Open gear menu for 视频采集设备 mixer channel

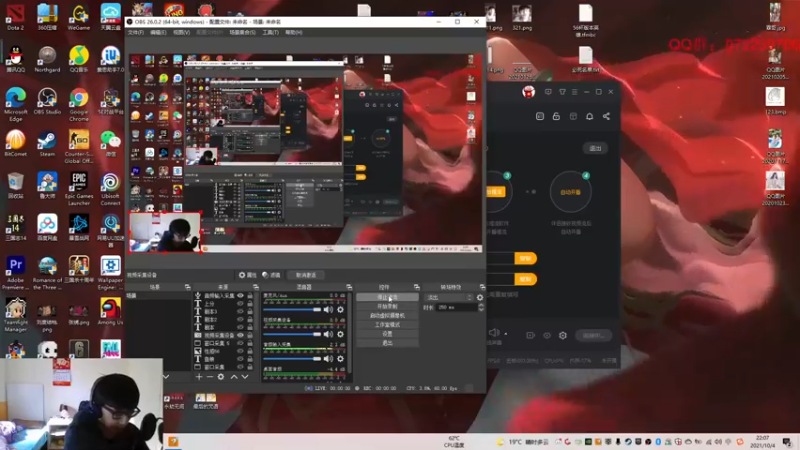[x=340, y=334]
